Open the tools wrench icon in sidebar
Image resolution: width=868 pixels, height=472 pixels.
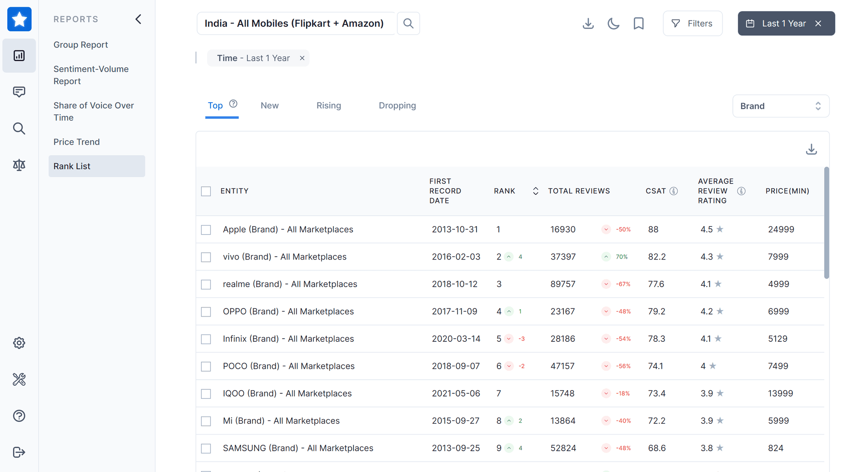click(x=19, y=379)
